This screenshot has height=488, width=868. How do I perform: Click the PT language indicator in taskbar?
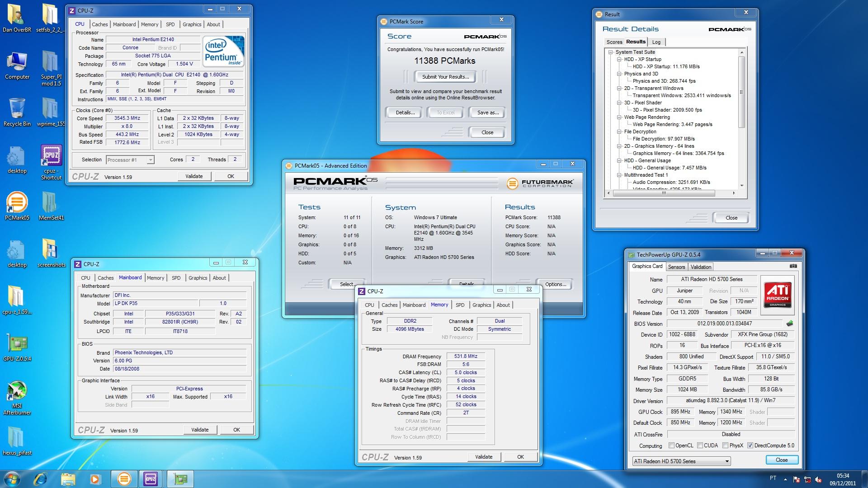(x=773, y=478)
